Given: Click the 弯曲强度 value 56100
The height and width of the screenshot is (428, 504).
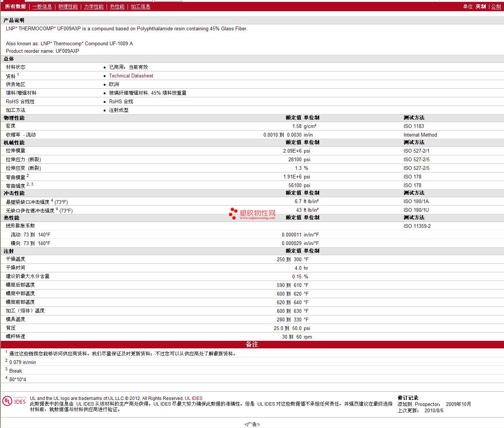Looking at the screenshot, I should pyautogui.click(x=295, y=185).
